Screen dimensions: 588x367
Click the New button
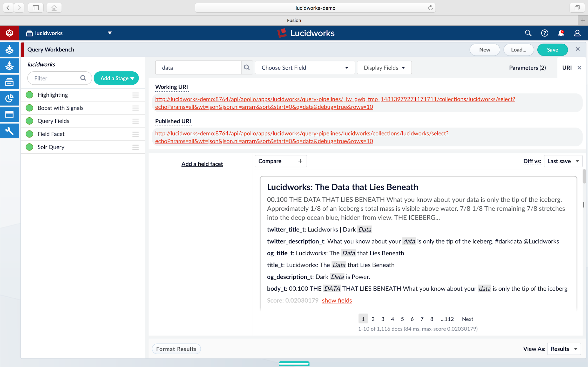coord(485,50)
